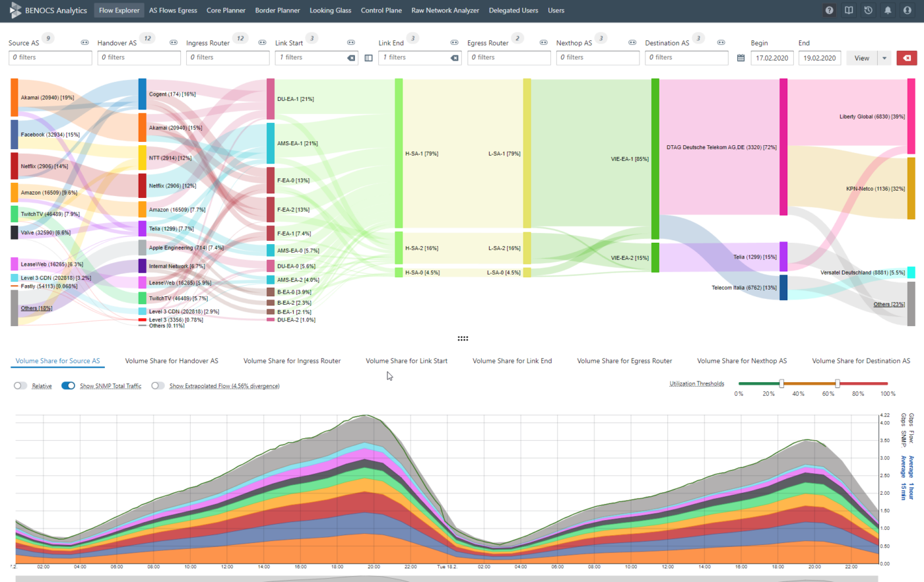Open the View button dropdown arrow
924x582 pixels.
(x=884, y=58)
